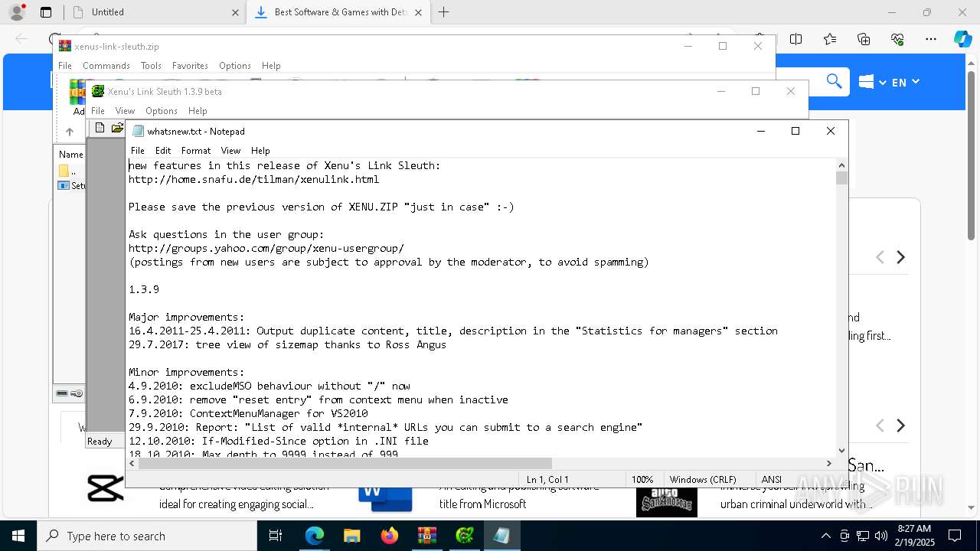Select the Setup file entry in WinRAR list

(x=72, y=185)
